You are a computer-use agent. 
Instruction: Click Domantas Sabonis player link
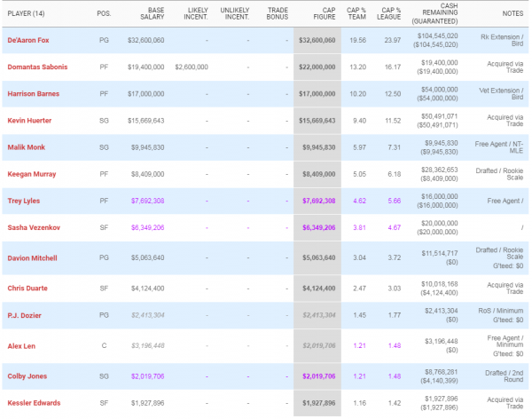pyautogui.click(x=38, y=67)
